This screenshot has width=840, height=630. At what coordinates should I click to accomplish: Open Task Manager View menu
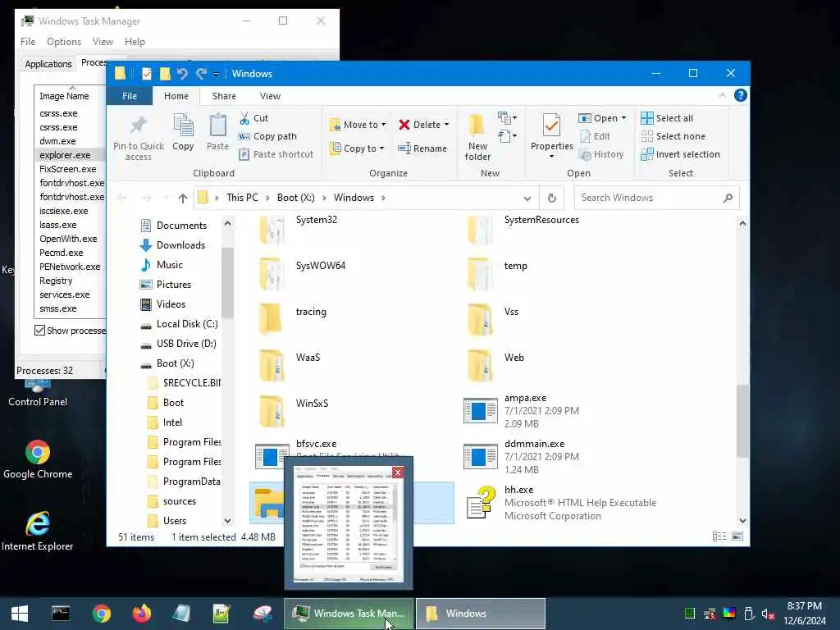click(103, 41)
